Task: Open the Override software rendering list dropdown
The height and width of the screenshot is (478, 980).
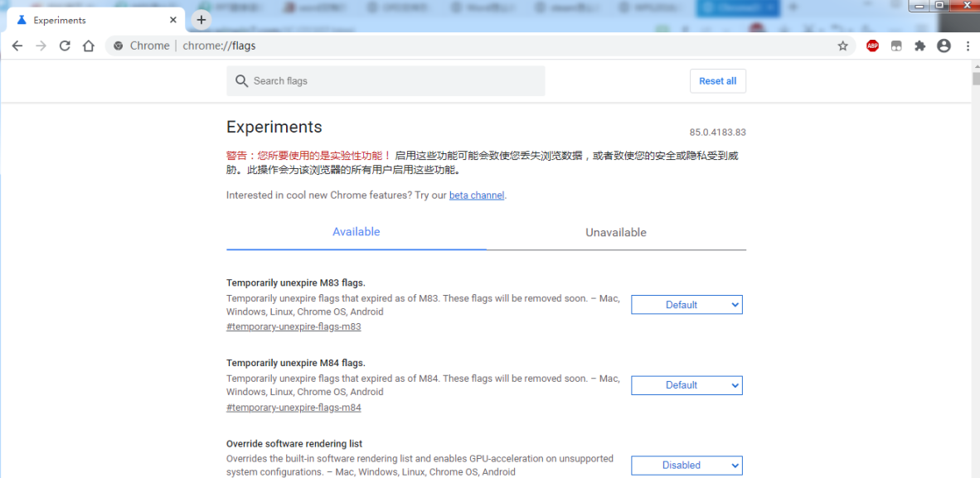Action: click(686, 465)
